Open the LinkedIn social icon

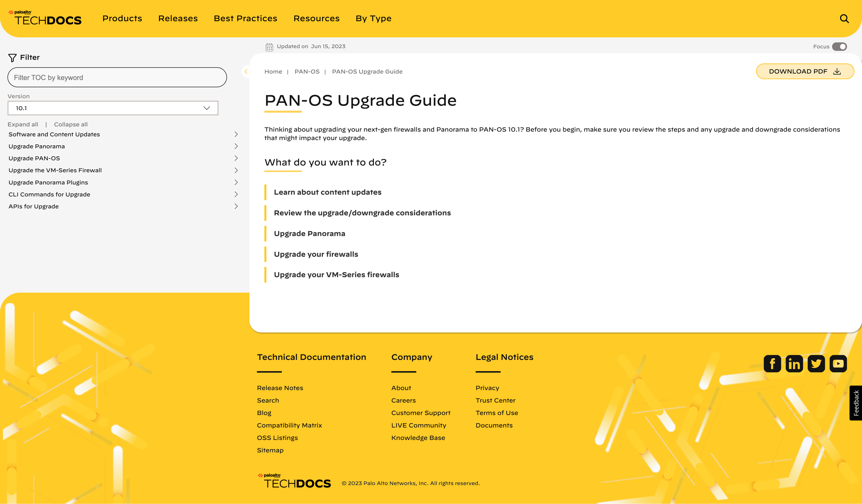click(794, 363)
